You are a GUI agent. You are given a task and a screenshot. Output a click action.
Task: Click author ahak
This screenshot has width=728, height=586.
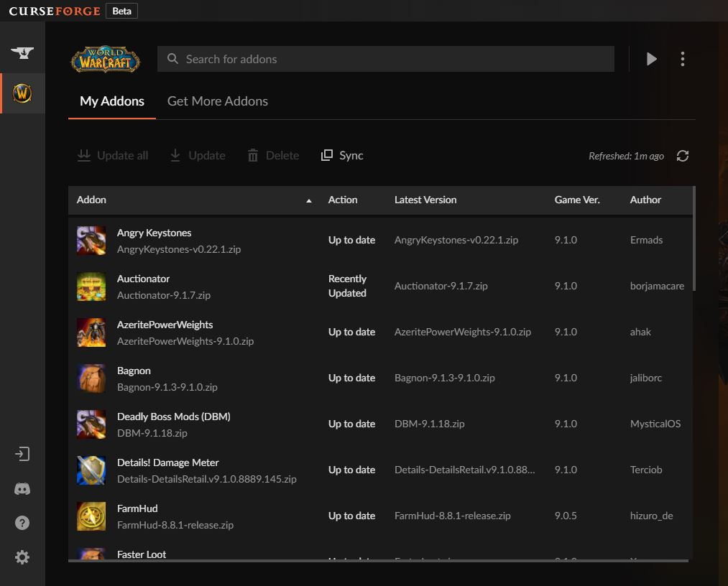tap(640, 332)
